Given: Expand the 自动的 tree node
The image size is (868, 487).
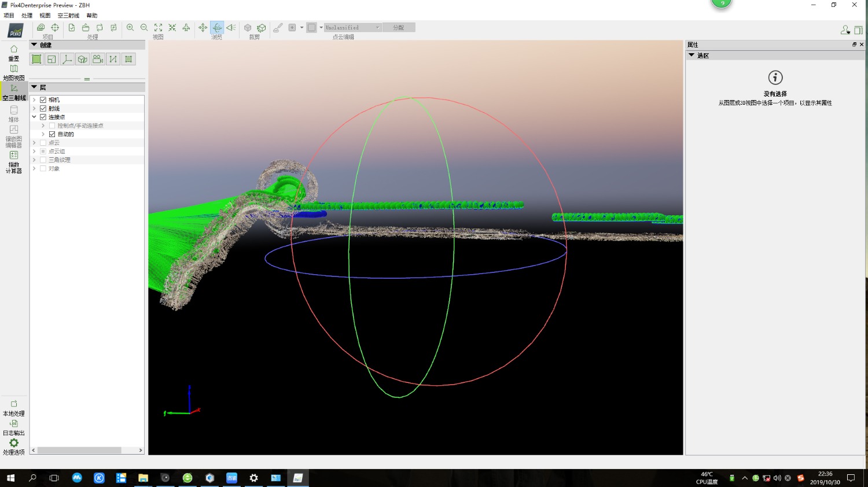Looking at the screenshot, I should coord(43,134).
